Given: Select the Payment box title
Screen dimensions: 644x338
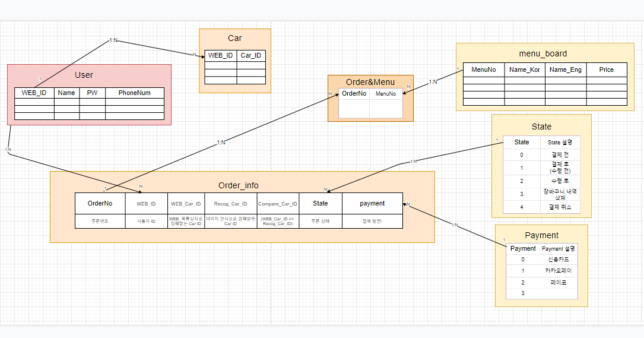Looking at the screenshot, I should (x=542, y=235).
